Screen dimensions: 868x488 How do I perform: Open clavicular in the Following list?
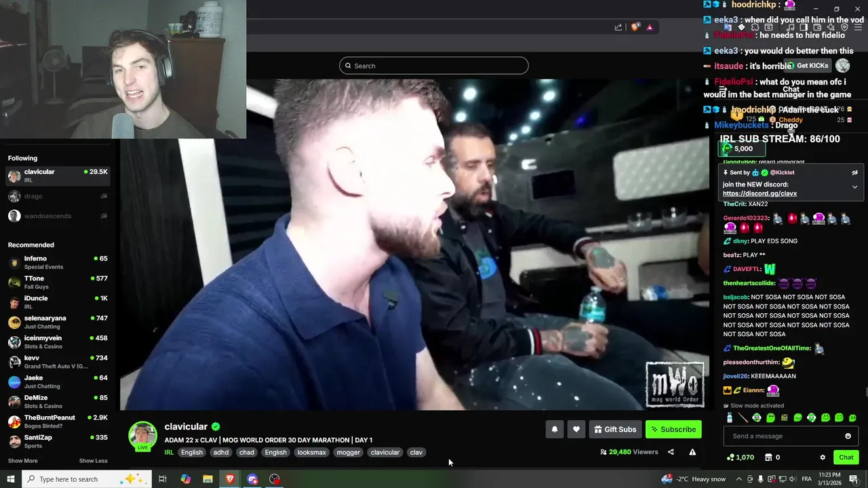[58, 176]
